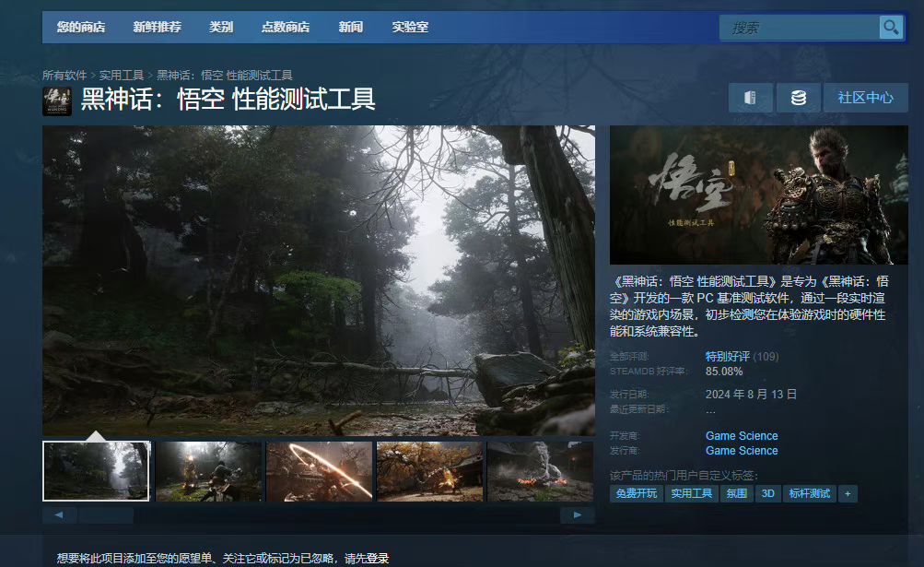Open the 实验室 tab
Screen dimensions: 924x567
(410, 27)
